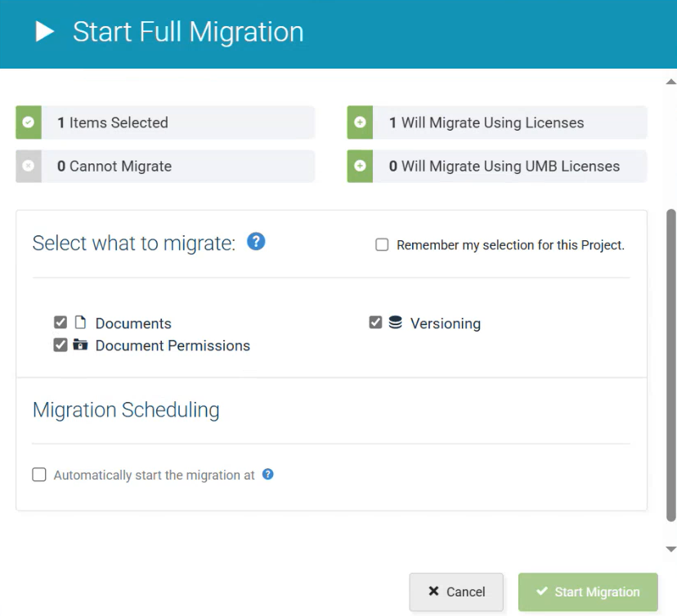Image resolution: width=677 pixels, height=616 pixels.
Task: Click the 'Documents' label text
Action: 133,324
